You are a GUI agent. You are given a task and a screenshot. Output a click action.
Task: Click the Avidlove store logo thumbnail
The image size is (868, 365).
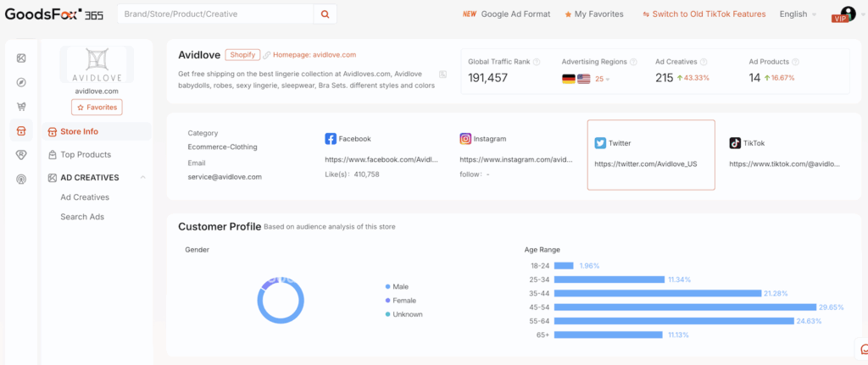[x=97, y=64]
